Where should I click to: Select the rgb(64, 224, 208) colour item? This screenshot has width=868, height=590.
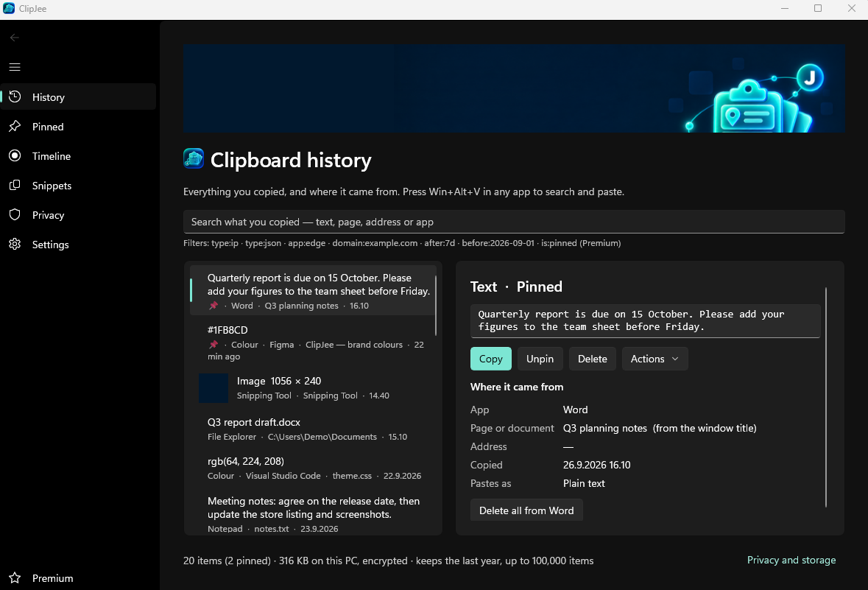click(313, 468)
